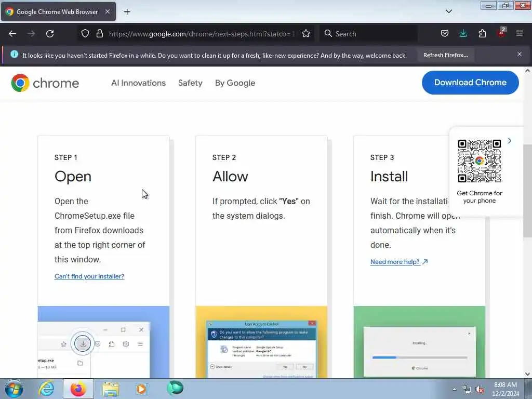This screenshot has width=532, height=399.
Task: Open the Save to Pocket icon
Action: (445, 34)
